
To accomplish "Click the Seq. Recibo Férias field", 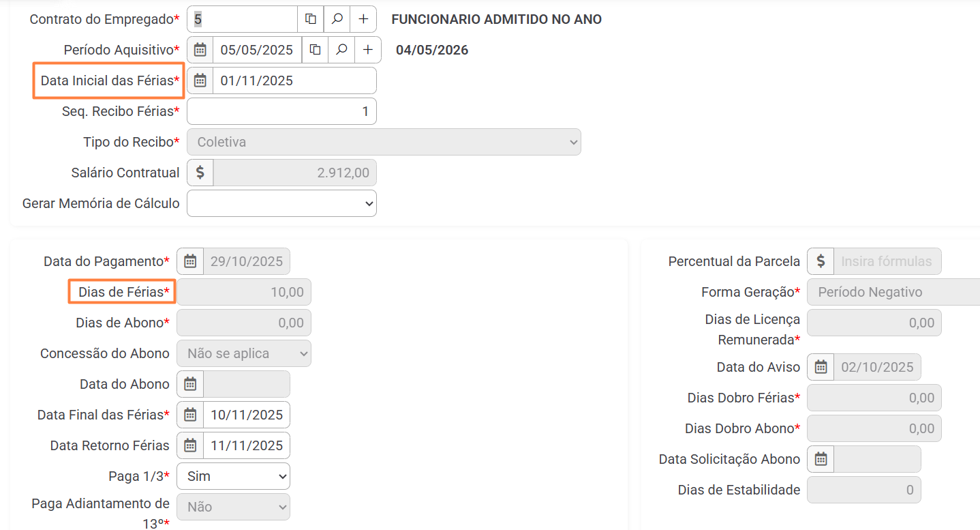I will (x=281, y=111).
